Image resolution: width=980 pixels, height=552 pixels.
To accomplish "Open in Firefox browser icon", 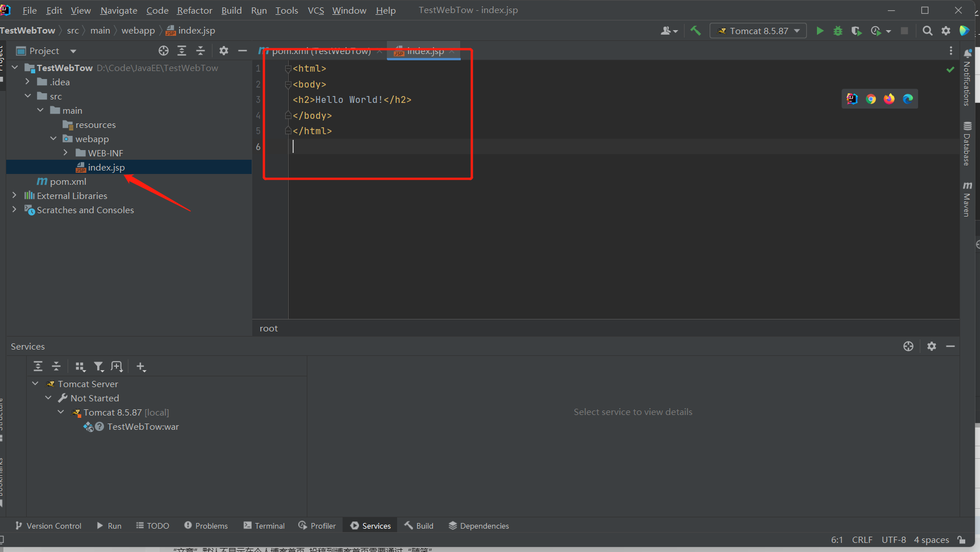I will 889,99.
